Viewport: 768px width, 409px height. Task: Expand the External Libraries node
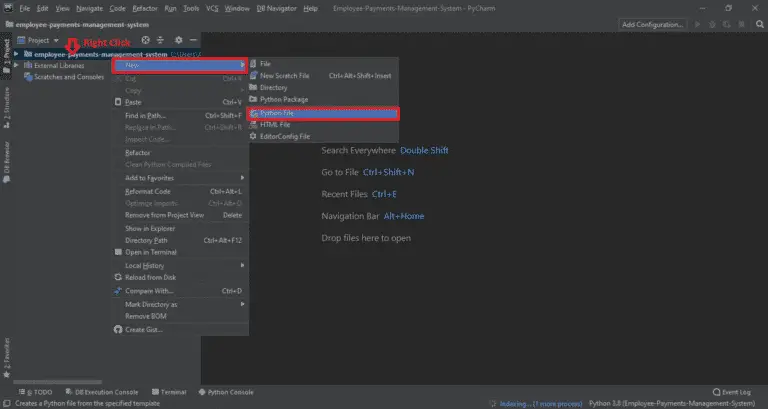16,65
